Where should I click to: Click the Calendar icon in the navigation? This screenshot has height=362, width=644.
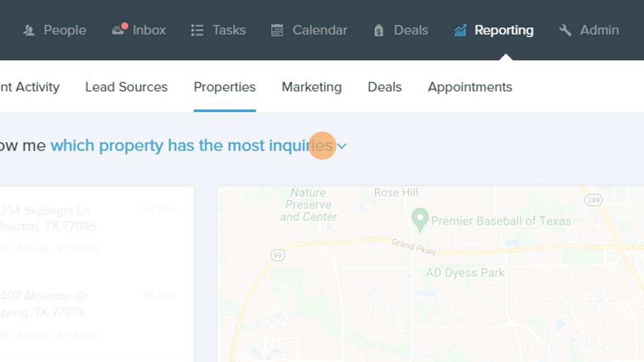[277, 30]
